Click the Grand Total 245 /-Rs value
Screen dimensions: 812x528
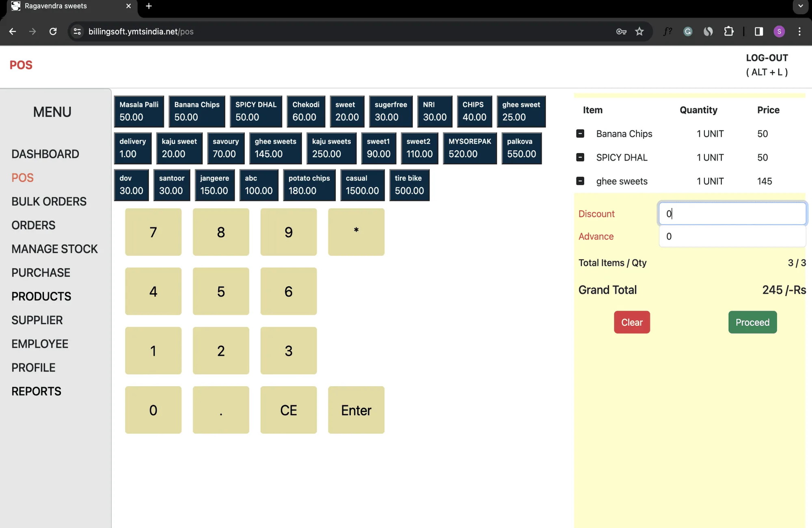784,290
